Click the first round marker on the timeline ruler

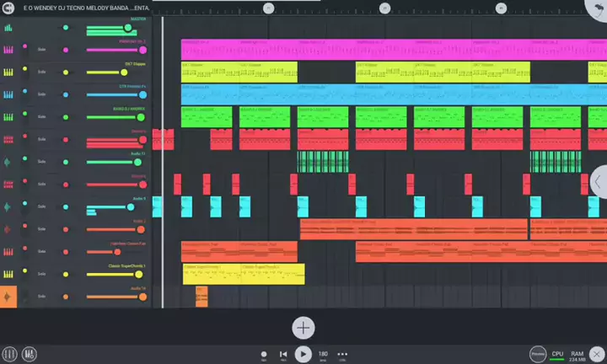268,8
